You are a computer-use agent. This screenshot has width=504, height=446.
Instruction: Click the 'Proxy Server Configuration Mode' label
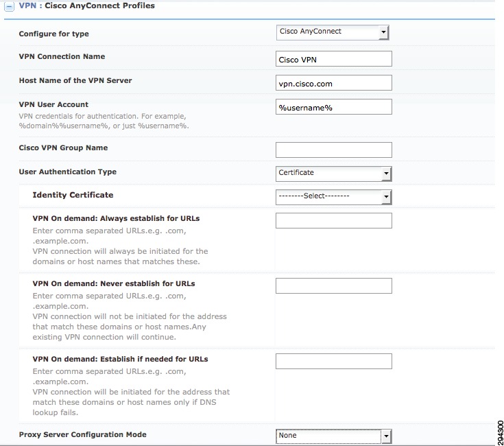coord(82,434)
